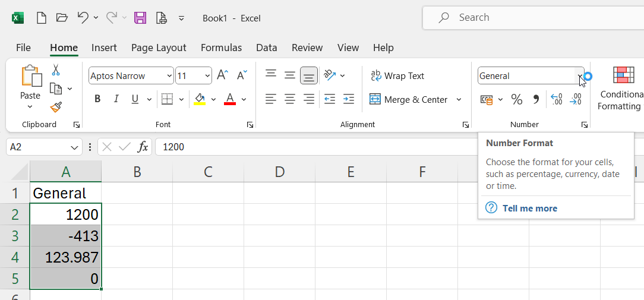The width and height of the screenshot is (644, 300).
Task: Apply yellow fill color to cells
Action: tap(200, 100)
